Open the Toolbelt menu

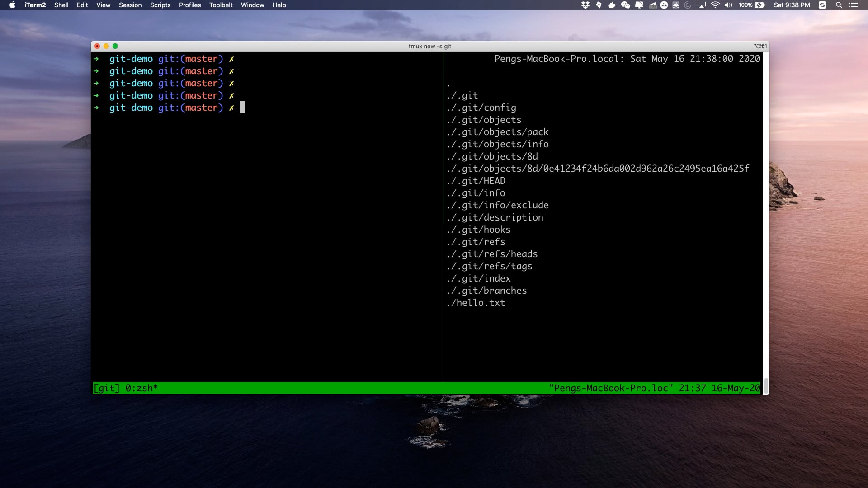pyautogui.click(x=221, y=5)
